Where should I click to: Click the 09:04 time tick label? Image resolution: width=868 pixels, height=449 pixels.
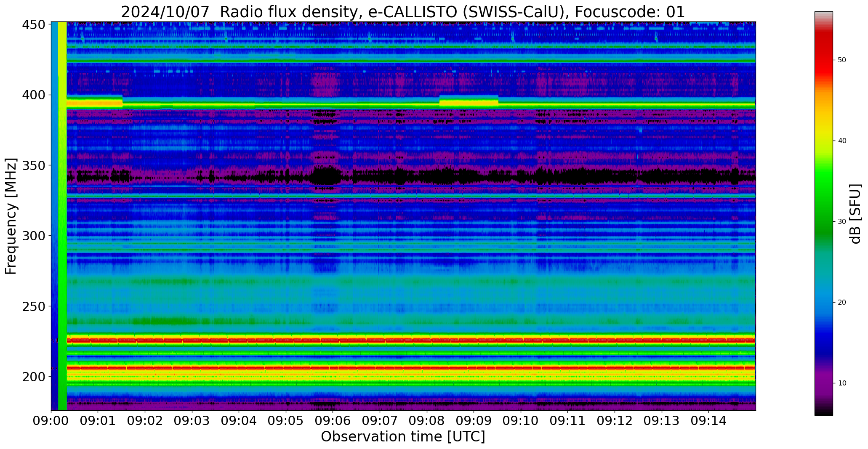(239, 421)
